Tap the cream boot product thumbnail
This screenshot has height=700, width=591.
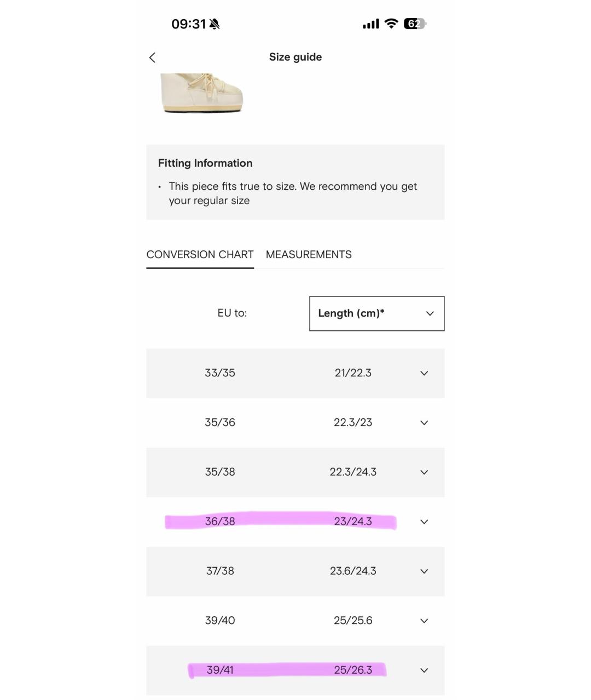(202, 94)
